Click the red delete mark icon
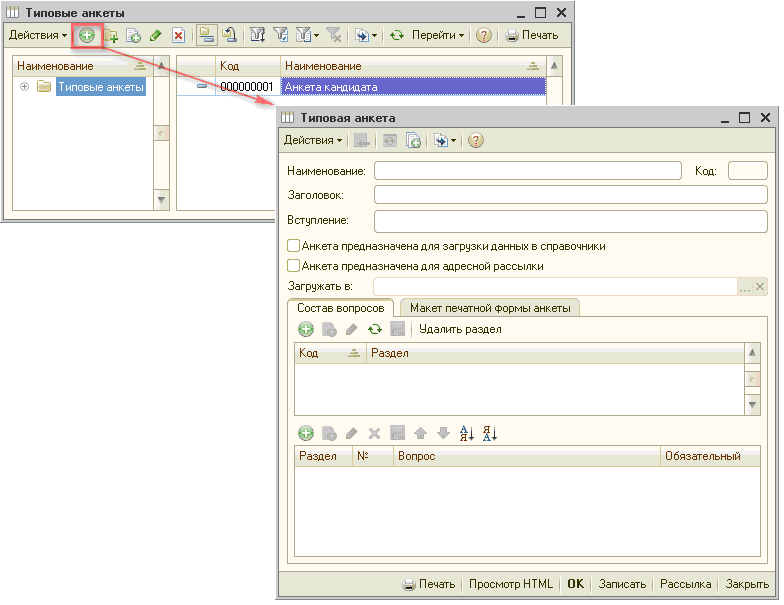 coord(178,35)
